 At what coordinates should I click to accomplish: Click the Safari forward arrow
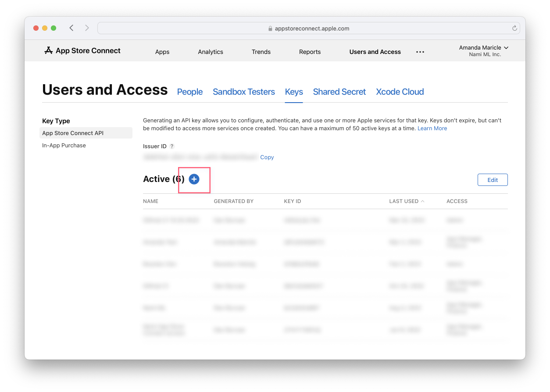point(87,28)
